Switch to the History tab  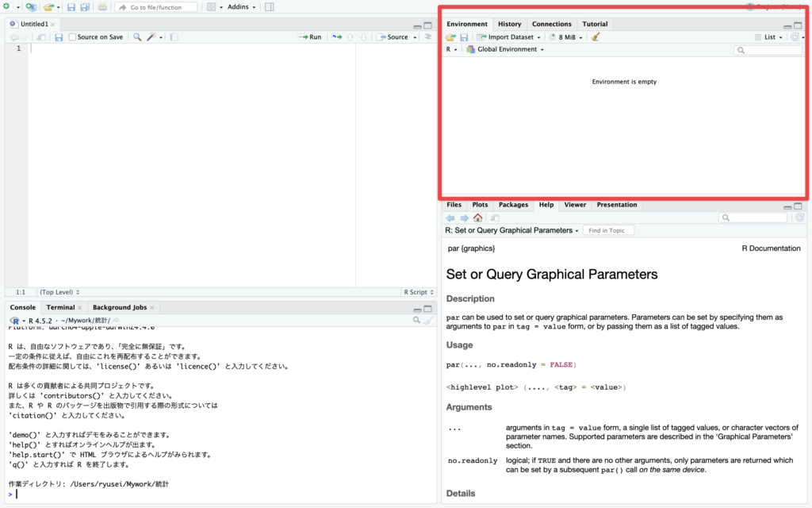point(509,24)
